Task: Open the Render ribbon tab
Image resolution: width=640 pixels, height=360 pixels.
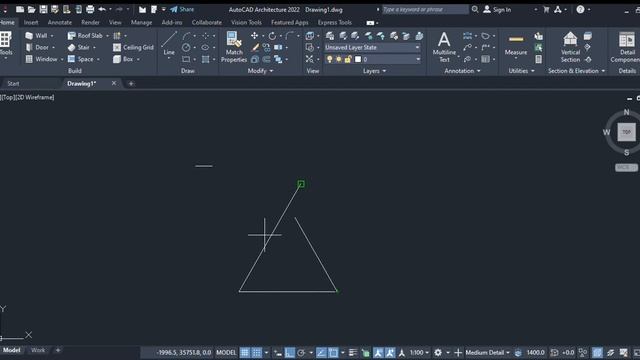Action: [x=90, y=22]
